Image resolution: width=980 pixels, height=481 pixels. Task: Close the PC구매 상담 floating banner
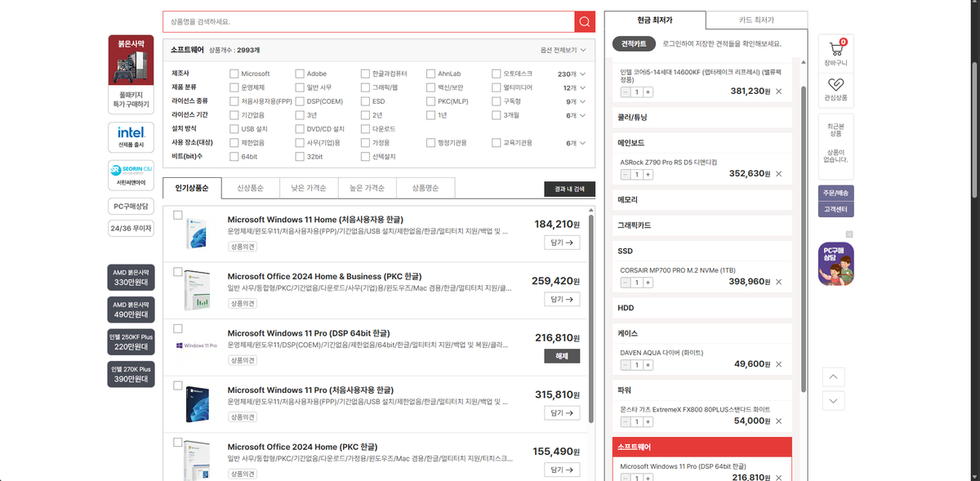[849, 234]
